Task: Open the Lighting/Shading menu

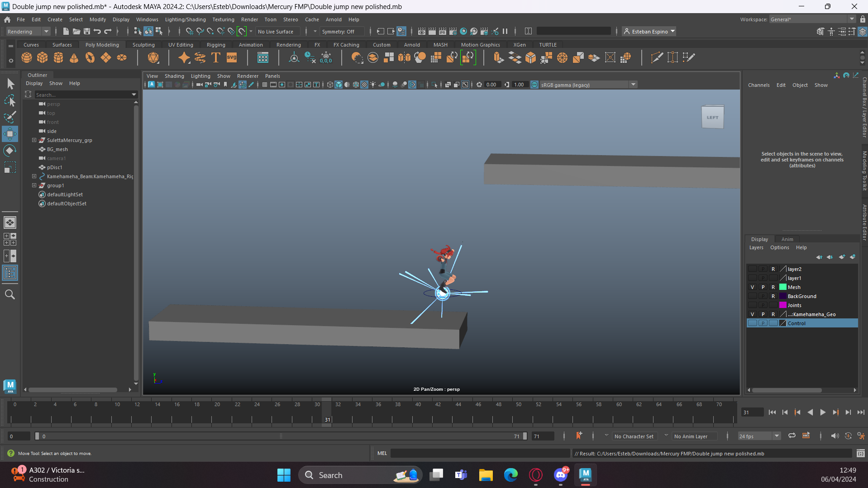Action: [x=185, y=19]
